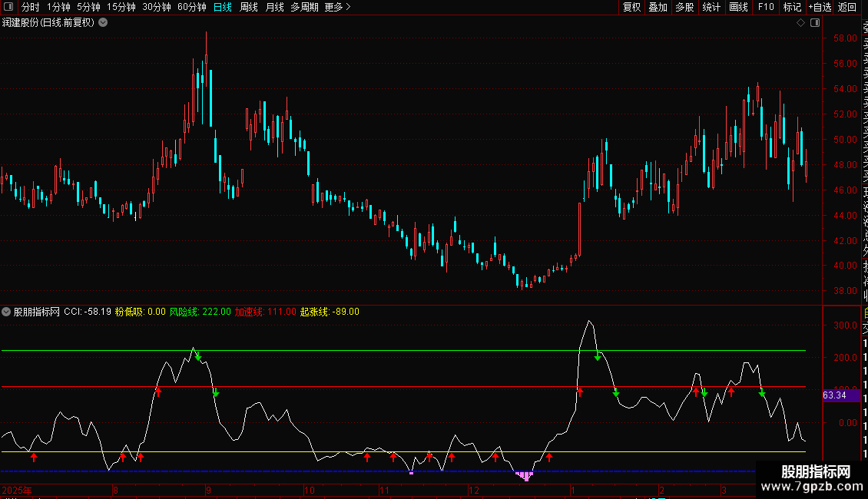
Task: Open the 多周期 multi-period view
Action: [x=304, y=8]
